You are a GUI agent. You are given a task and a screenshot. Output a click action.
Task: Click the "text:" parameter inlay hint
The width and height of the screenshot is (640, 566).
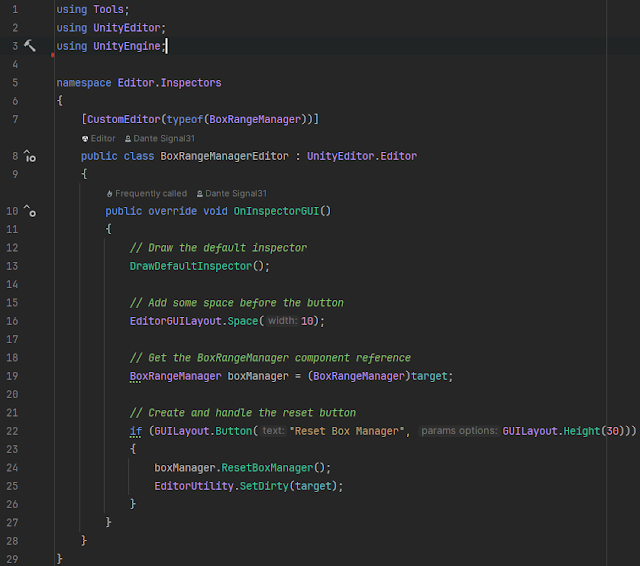point(273,431)
